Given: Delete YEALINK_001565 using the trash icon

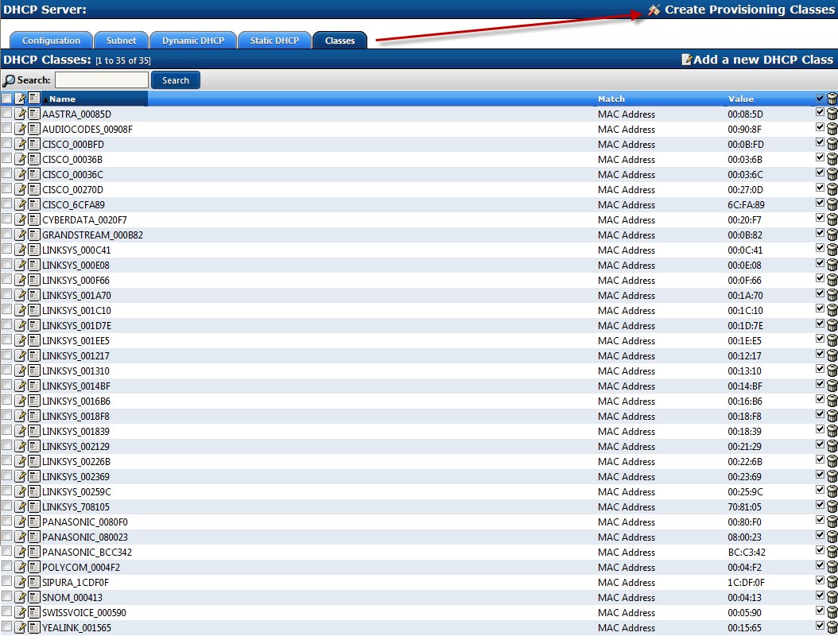Looking at the screenshot, I should [x=832, y=627].
